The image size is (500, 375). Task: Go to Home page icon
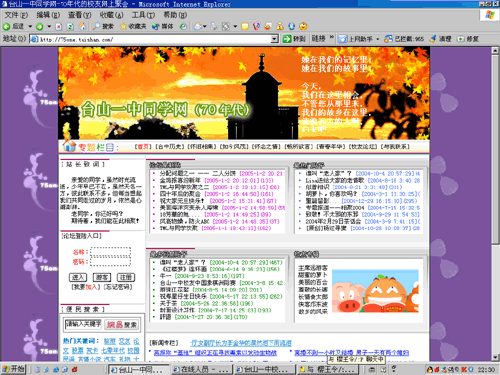[82, 26]
